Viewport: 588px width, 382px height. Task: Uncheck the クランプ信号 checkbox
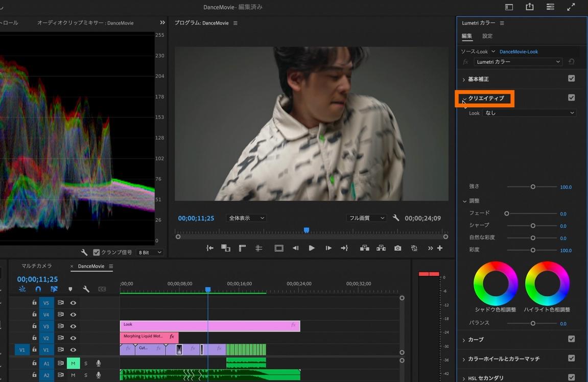click(96, 252)
